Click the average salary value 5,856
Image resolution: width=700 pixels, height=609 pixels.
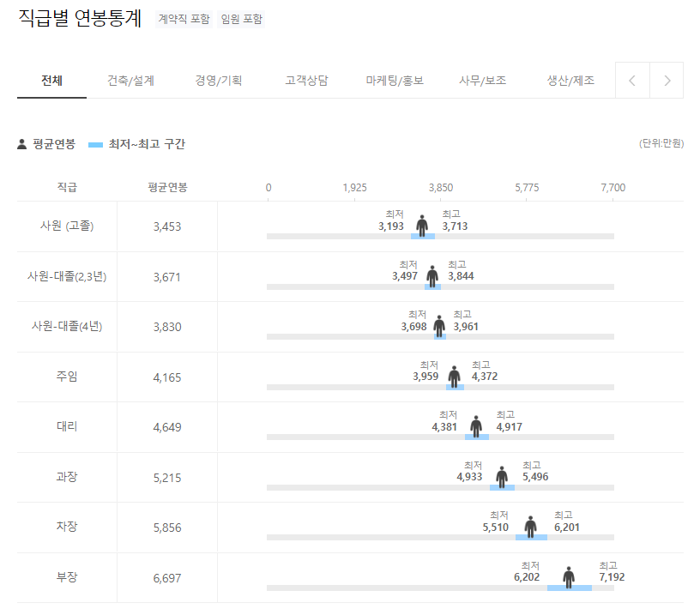coord(167,528)
